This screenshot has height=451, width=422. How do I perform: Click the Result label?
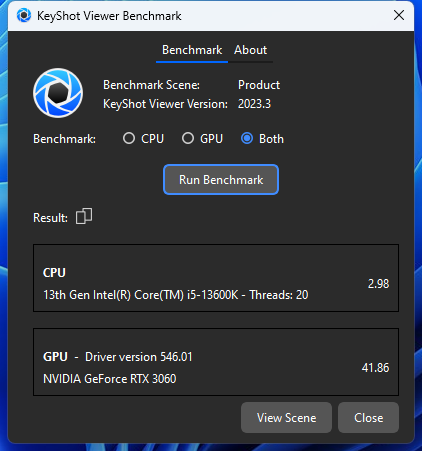[50, 218]
